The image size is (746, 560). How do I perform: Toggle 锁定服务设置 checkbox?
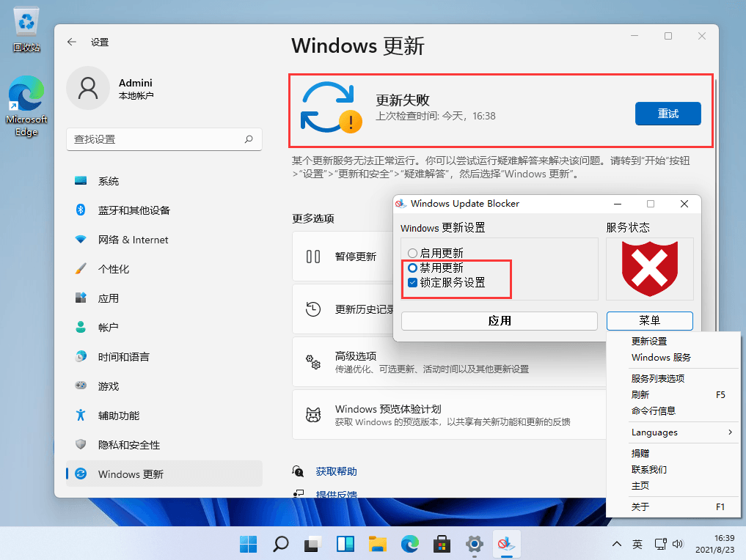coord(412,283)
